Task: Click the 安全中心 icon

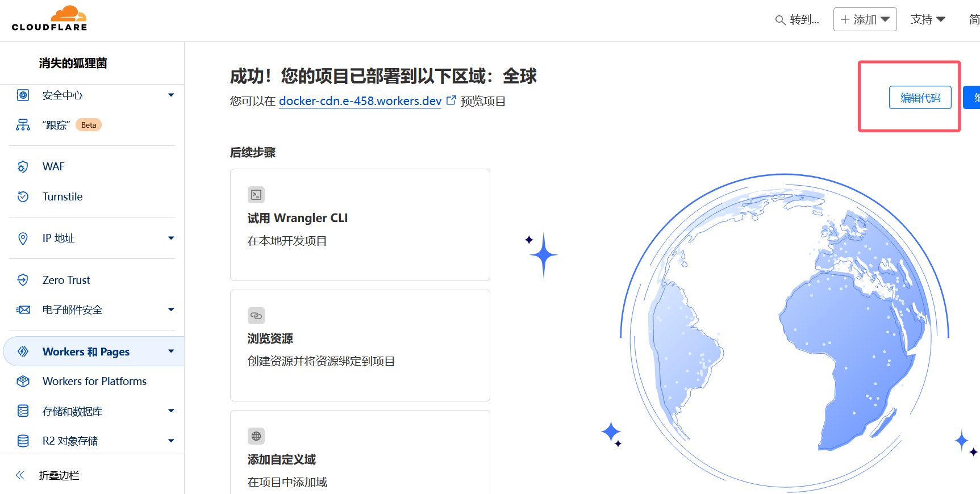Action: (x=23, y=95)
